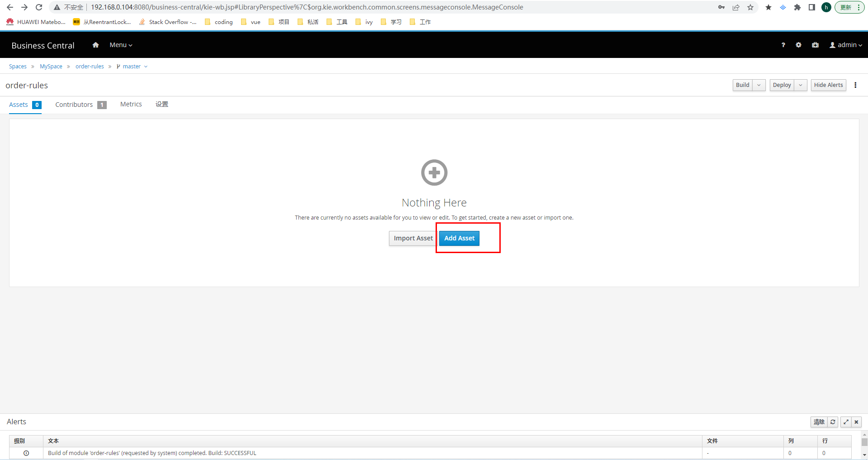
Task: Go to Business Central home icon
Action: [x=95, y=45]
